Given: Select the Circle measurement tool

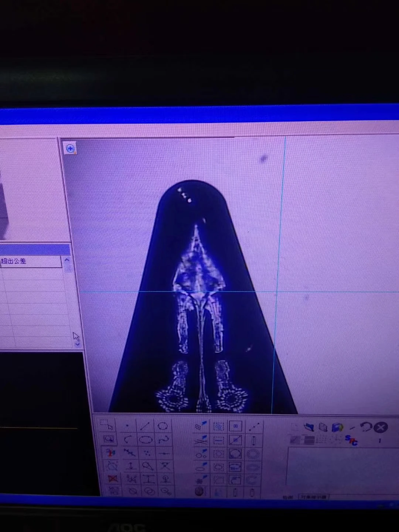Looking at the screenshot, I should pyautogui.click(x=163, y=426).
